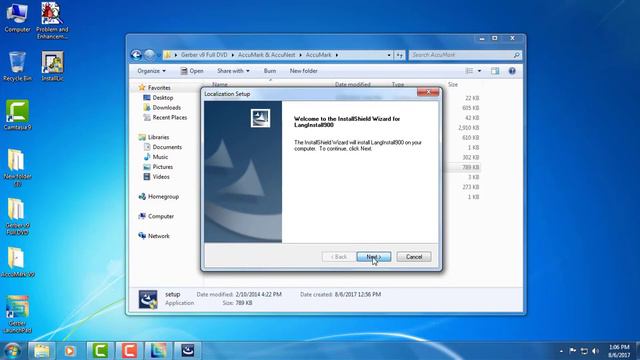Select the InstallLic desktop icon

coord(52,66)
